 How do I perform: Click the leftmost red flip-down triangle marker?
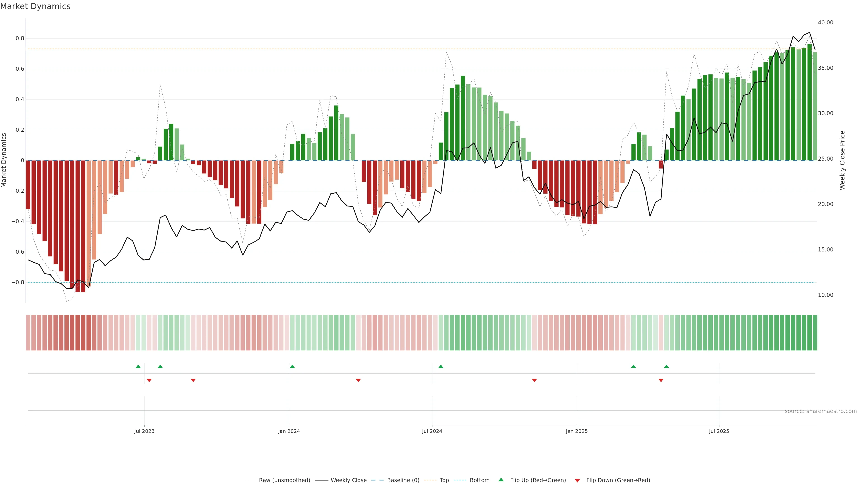click(x=149, y=380)
